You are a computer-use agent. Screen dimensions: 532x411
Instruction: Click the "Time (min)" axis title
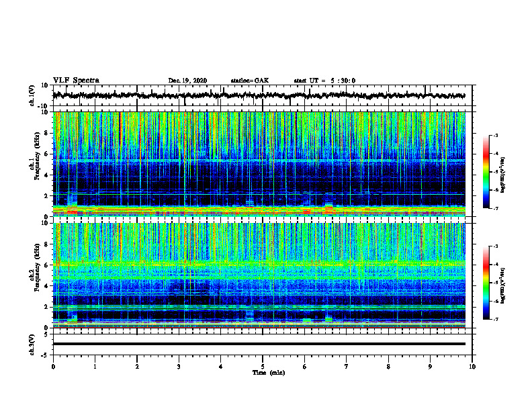pyautogui.click(x=269, y=373)
